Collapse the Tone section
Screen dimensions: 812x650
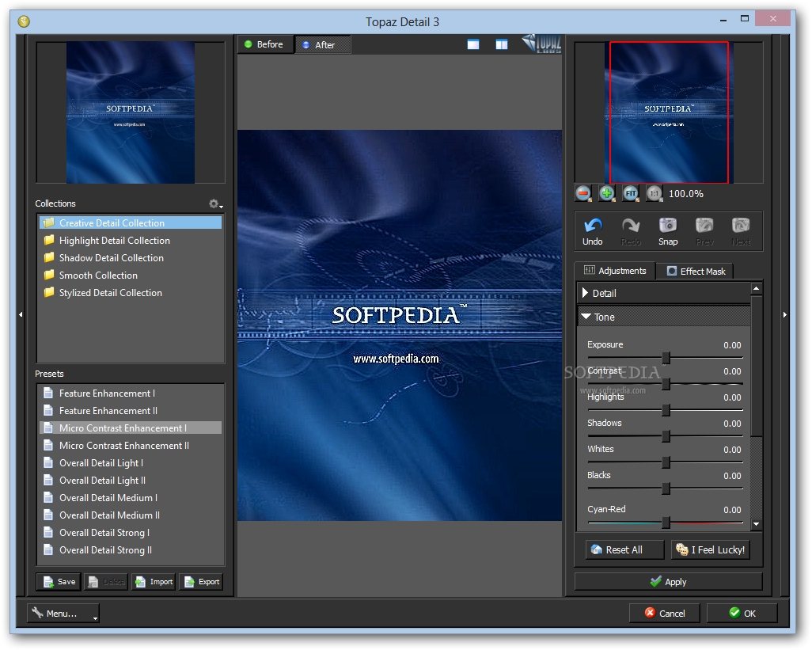tap(664, 317)
